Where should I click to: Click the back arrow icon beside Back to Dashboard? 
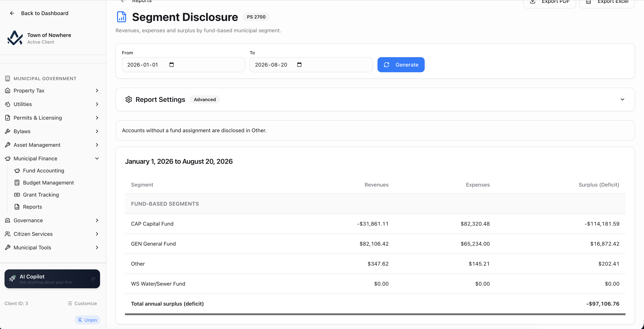point(12,13)
